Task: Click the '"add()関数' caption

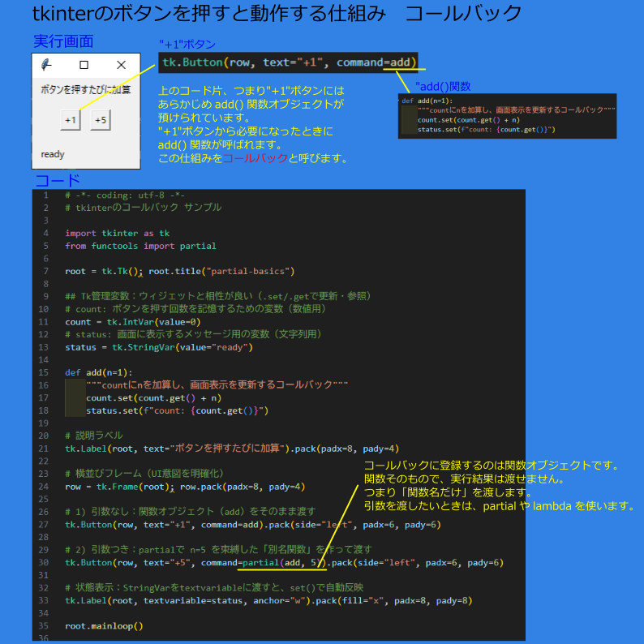Action: click(x=443, y=87)
